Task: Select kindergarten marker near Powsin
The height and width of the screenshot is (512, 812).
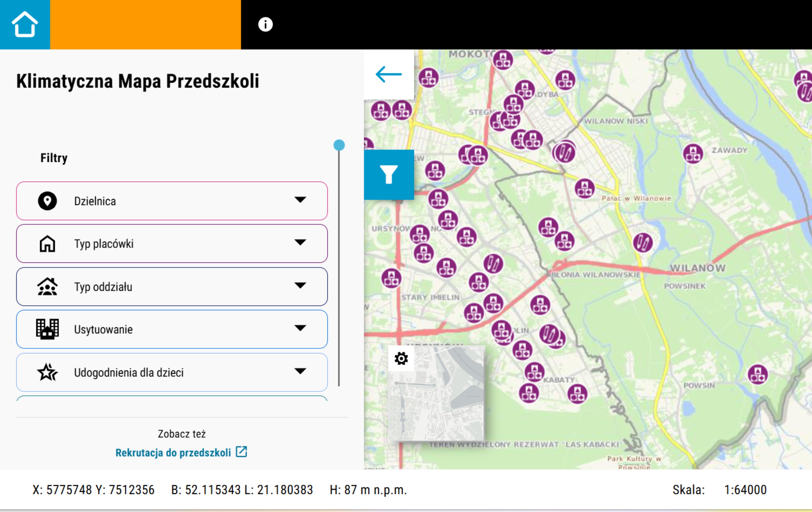Action: pos(758,374)
